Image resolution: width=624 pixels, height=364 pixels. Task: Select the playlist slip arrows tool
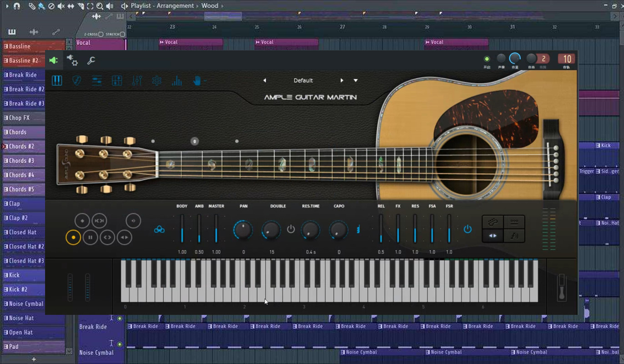tap(71, 6)
